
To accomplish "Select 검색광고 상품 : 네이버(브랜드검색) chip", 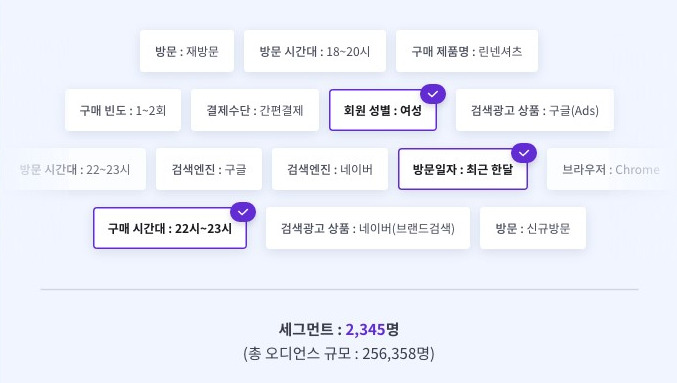I will point(368,228).
